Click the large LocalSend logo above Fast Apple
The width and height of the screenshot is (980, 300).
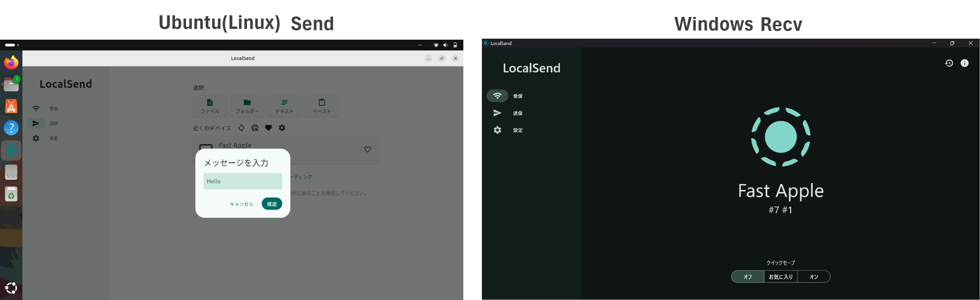[x=781, y=137]
